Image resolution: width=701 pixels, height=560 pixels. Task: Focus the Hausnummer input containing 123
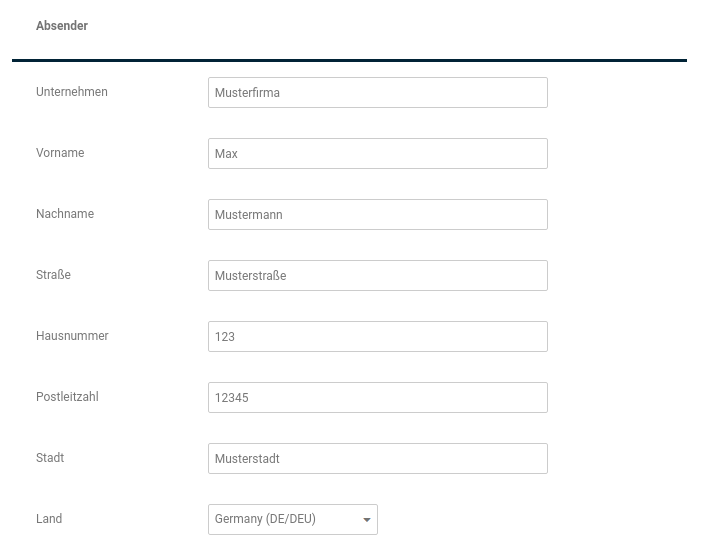(x=377, y=336)
